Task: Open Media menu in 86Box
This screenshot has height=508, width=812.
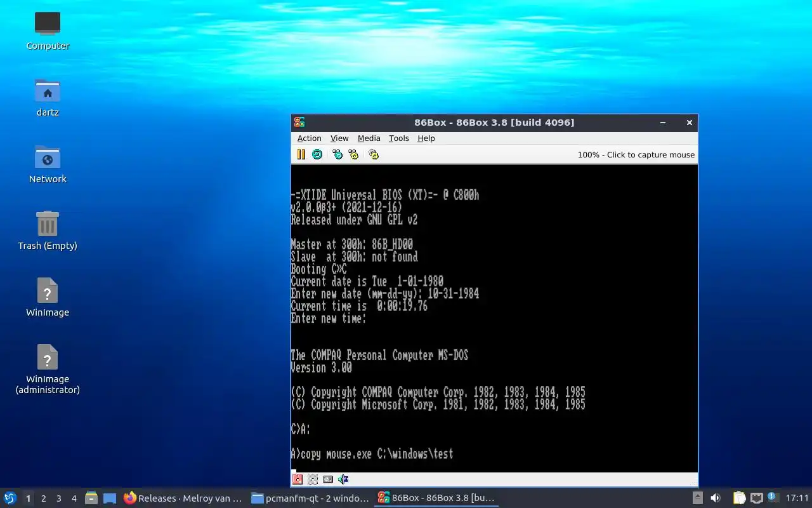Action: [369, 138]
